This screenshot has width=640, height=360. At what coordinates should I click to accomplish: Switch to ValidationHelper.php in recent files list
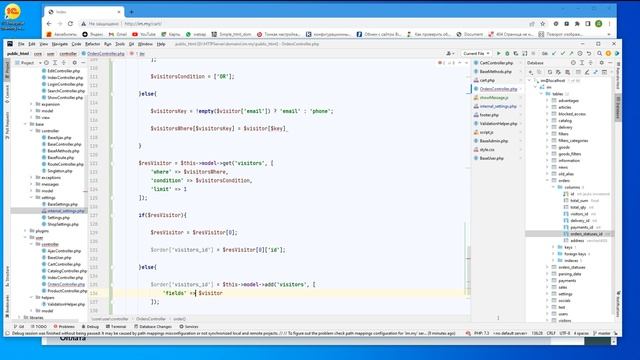pos(498,124)
